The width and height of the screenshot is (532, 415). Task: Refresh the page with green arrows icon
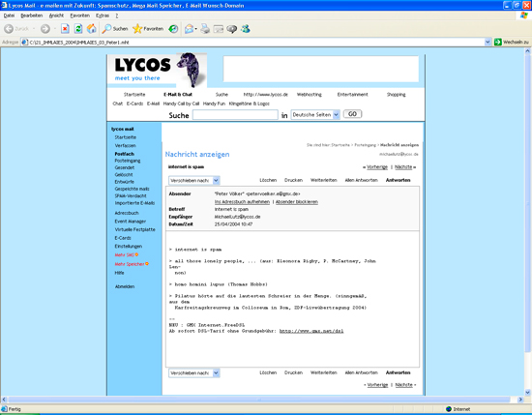[x=78, y=29]
